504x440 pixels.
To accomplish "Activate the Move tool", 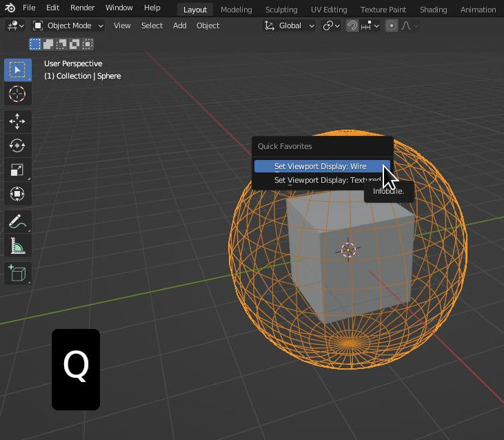I will click(17, 121).
